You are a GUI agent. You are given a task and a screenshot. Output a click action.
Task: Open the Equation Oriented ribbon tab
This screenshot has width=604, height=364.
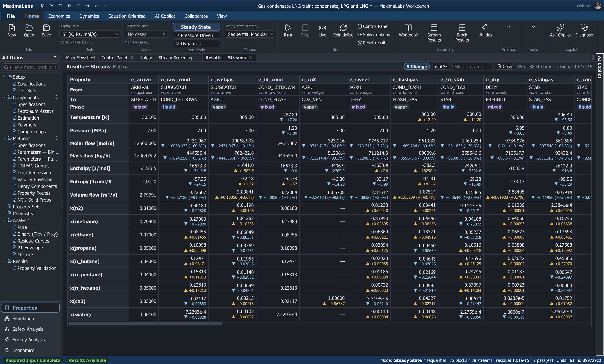point(127,16)
